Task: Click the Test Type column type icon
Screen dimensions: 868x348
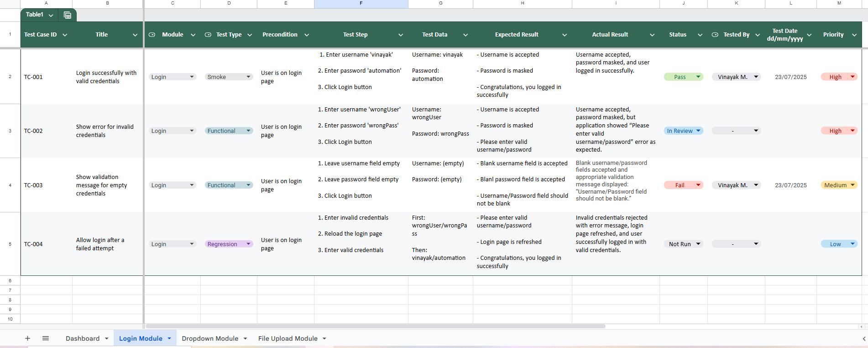Action: coord(208,35)
